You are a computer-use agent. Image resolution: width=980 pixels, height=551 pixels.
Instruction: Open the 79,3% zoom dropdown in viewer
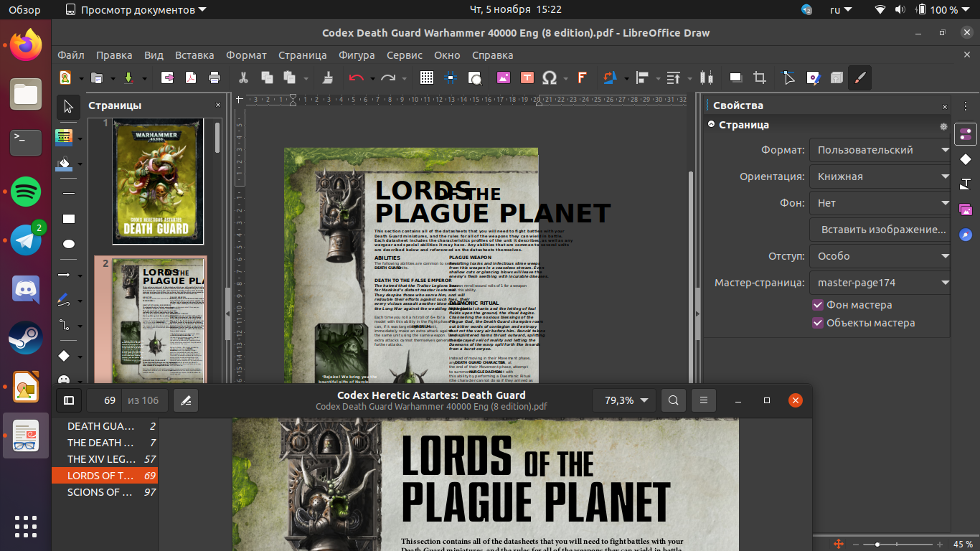click(x=624, y=400)
